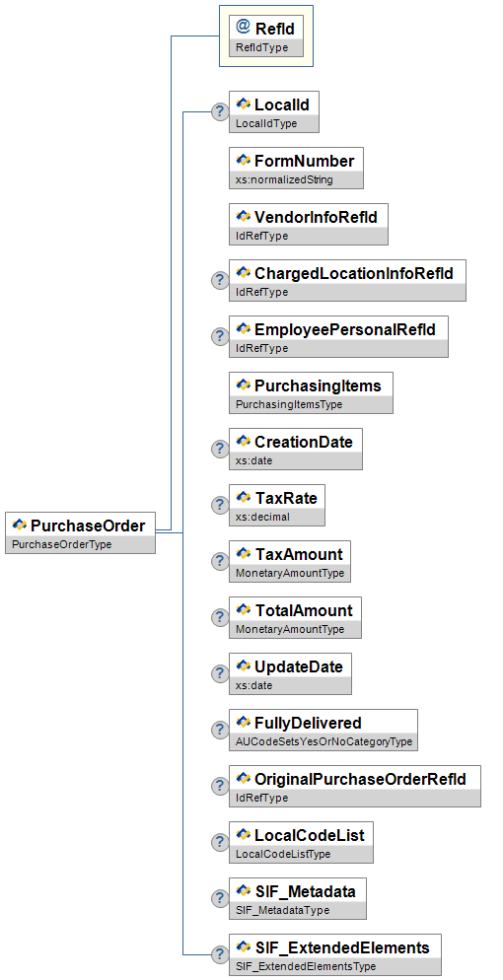Screen dimensions: 503x980
Task: Select the VendorInfoRefId element
Action: [308, 224]
